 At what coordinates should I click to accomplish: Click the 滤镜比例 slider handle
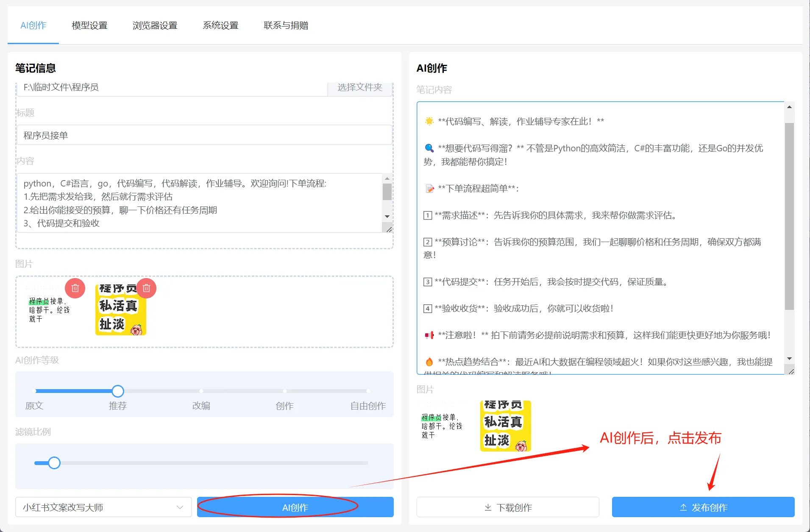[54, 463]
